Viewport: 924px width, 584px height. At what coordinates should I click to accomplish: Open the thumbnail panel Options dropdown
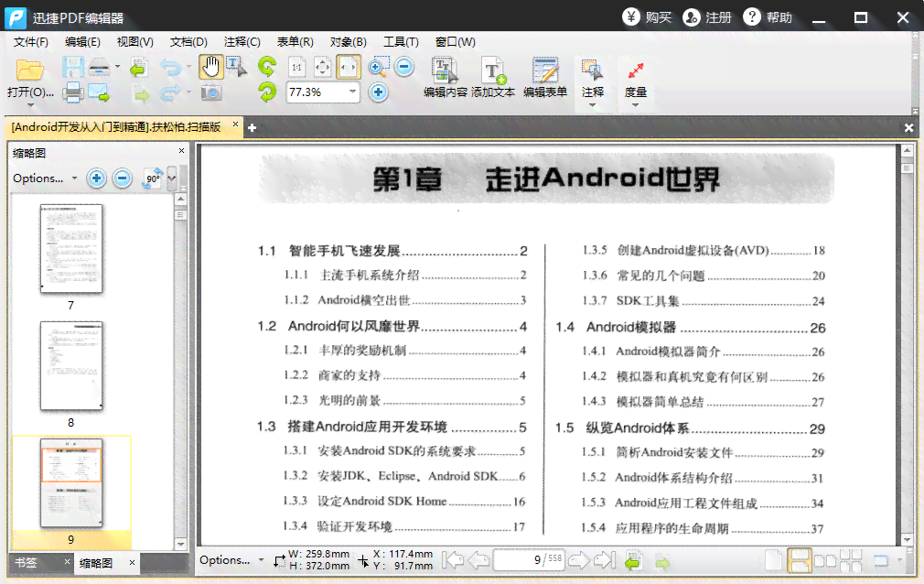tap(46, 178)
